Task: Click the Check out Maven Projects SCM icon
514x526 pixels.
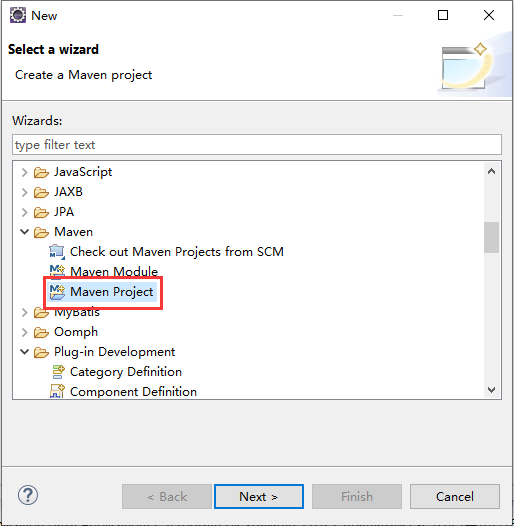Action: [57, 252]
